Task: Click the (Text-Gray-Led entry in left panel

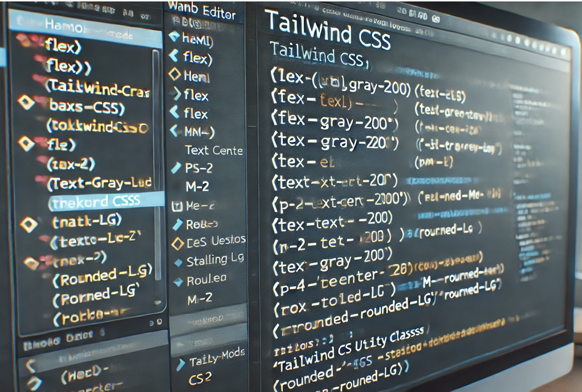Action: point(99,183)
